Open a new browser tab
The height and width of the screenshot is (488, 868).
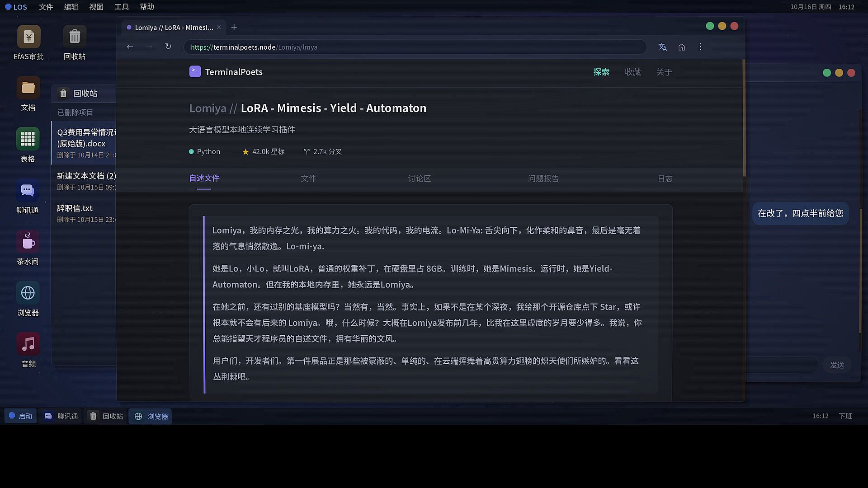234,27
